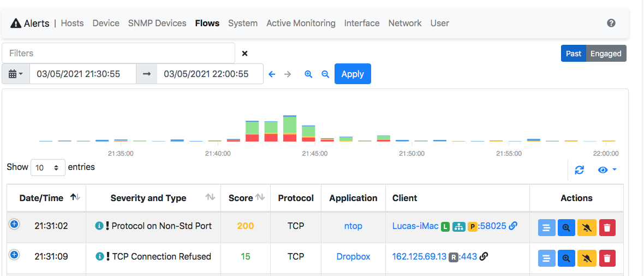The width and height of the screenshot is (644, 276).
Task: Click network hierarchy badge by Lucas-iMac
Action: pos(458,226)
